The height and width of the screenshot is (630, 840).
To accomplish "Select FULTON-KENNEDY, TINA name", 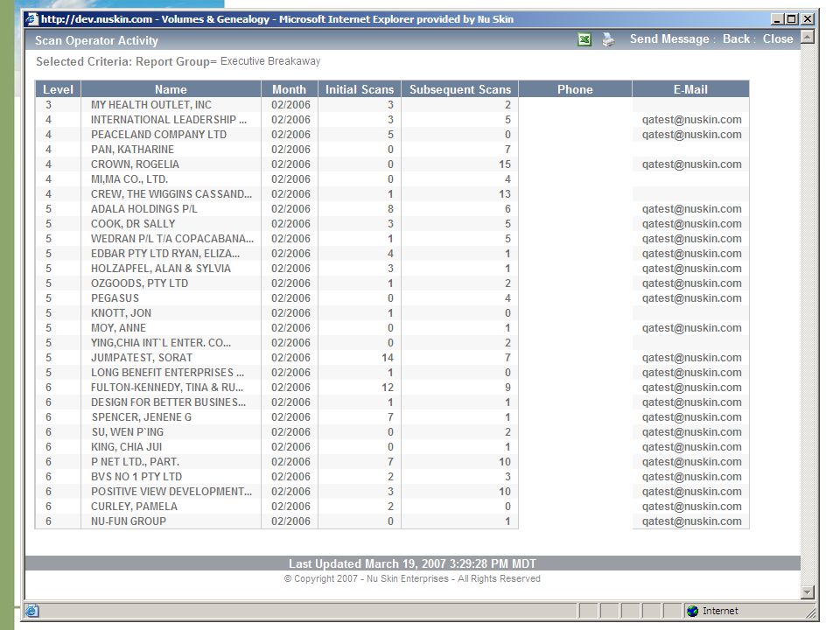I will 166,388.
